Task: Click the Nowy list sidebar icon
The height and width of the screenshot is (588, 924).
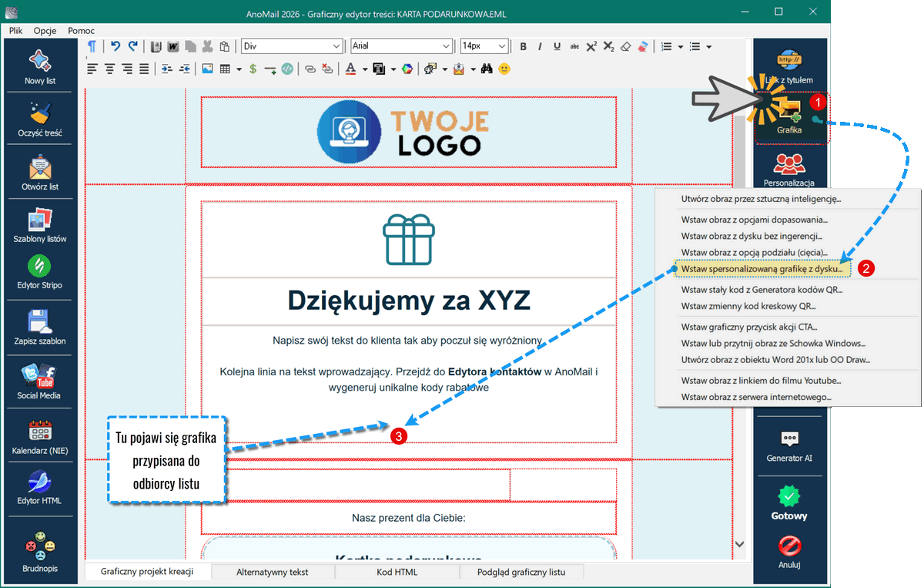Action: tap(39, 61)
